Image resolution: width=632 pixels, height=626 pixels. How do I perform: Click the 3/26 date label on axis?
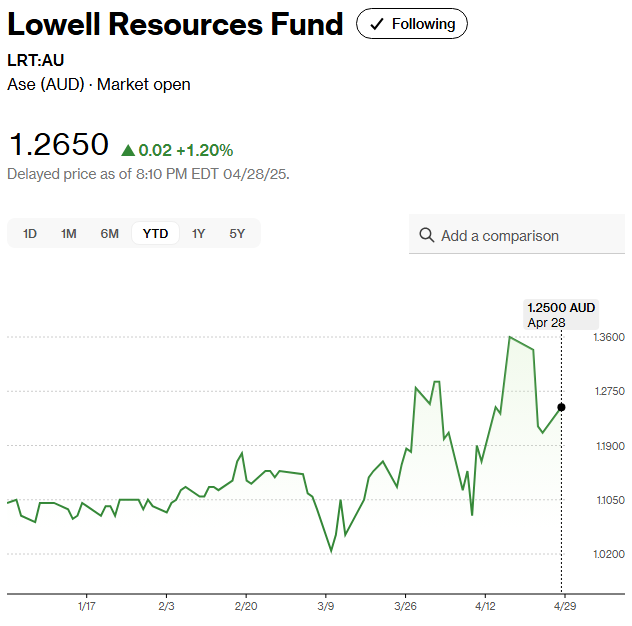pyautogui.click(x=405, y=606)
